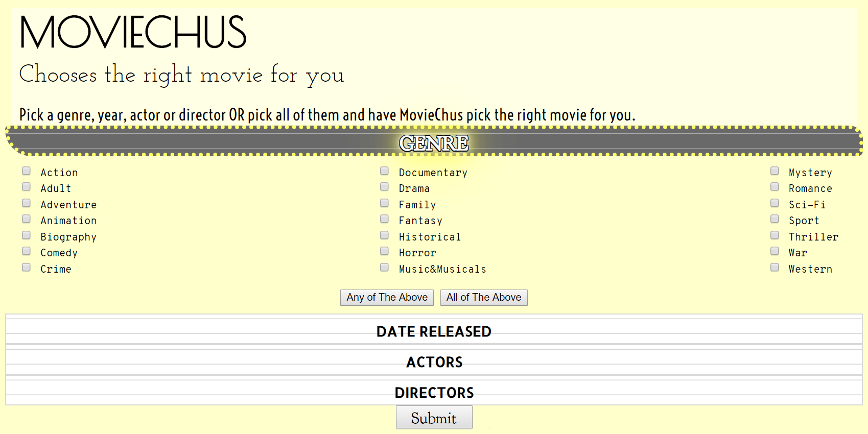Image resolution: width=868 pixels, height=434 pixels.
Task: Check the Documentary checkbox
Action: tap(385, 171)
